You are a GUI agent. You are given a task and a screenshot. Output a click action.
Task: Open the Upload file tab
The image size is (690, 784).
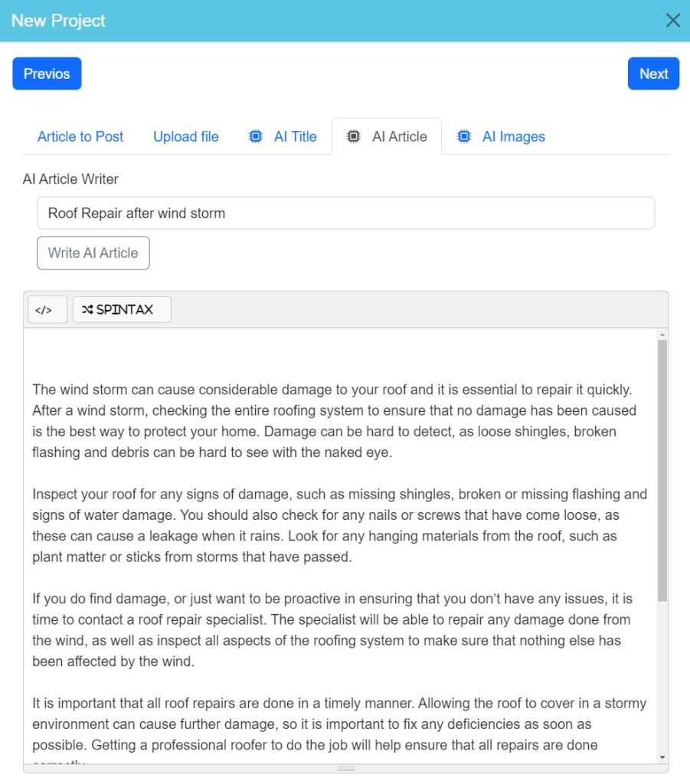point(185,136)
